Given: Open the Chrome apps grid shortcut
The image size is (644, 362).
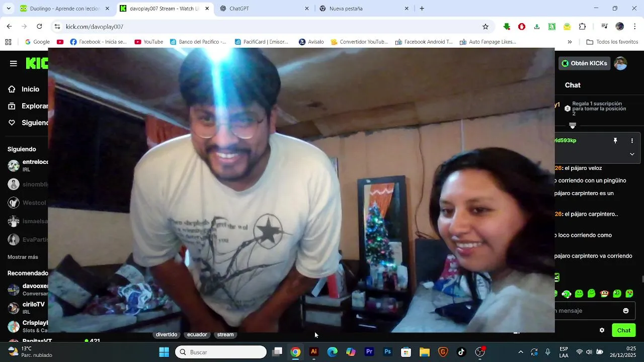Looking at the screenshot, I should tap(8, 42).
